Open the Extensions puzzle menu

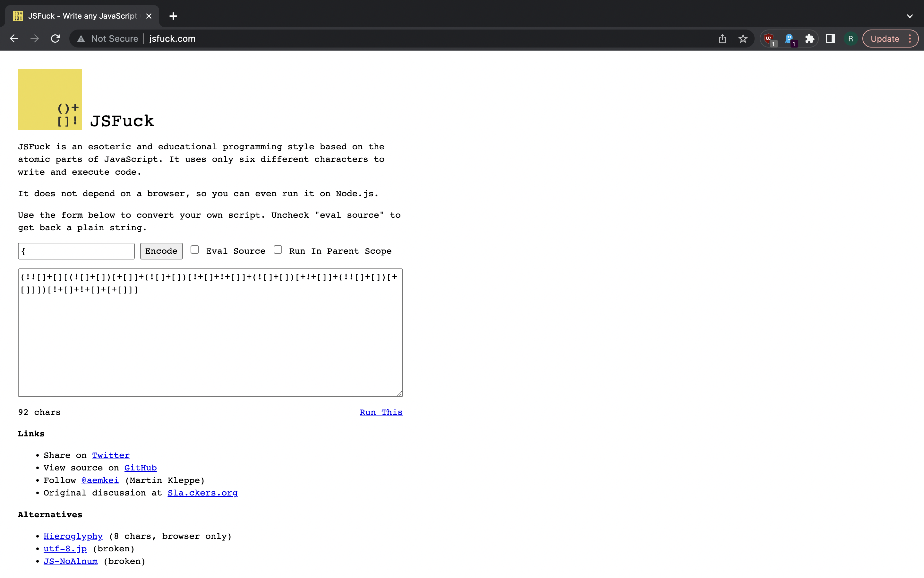[x=809, y=39]
